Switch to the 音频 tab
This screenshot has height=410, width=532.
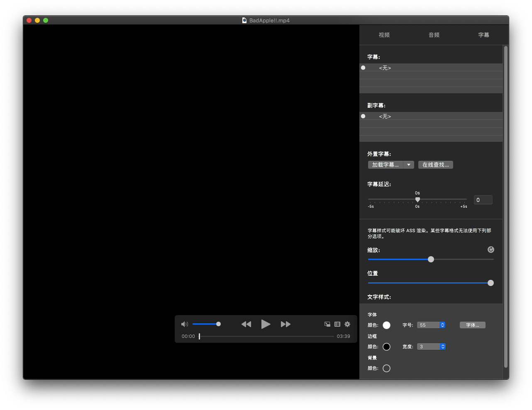point(434,35)
